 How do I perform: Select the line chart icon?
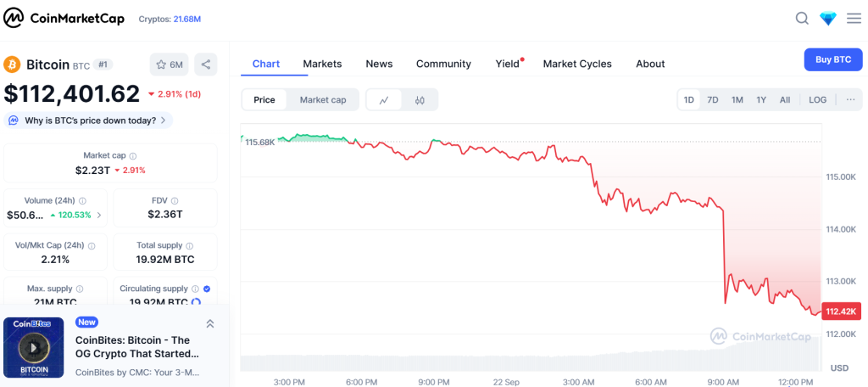(384, 100)
